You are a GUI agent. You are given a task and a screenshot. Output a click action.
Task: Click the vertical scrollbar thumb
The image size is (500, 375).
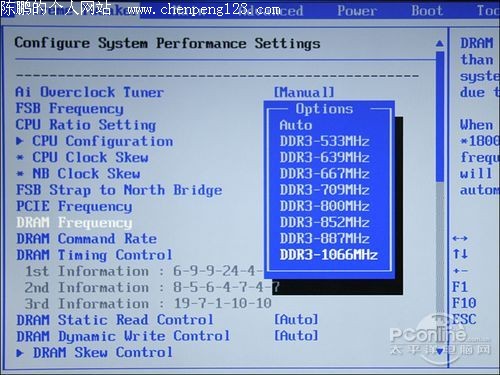pyautogui.click(x=440, y=116)
